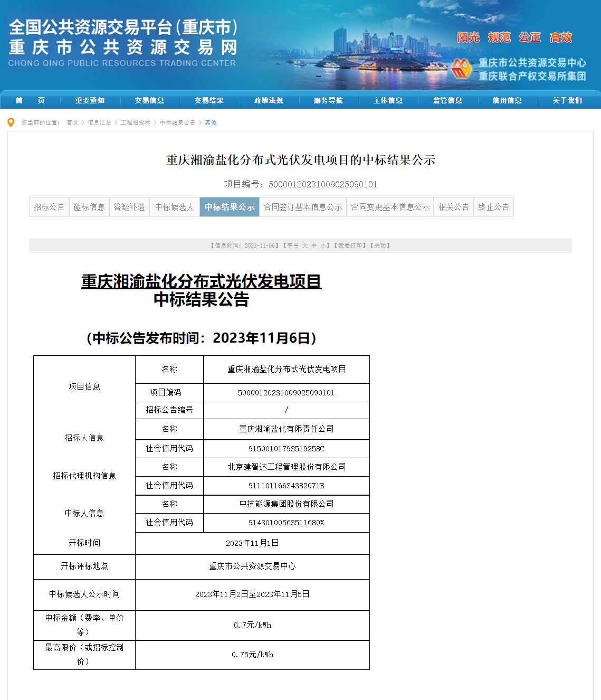Set font size to 中

[314, 245]
